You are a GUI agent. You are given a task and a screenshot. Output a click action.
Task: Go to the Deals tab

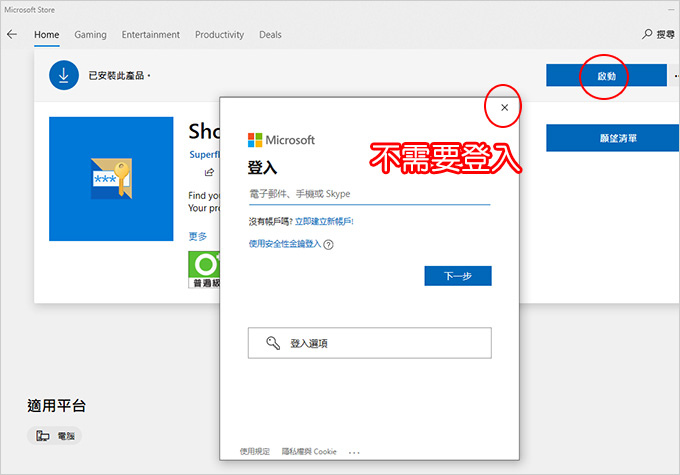(x=270, y=35)
